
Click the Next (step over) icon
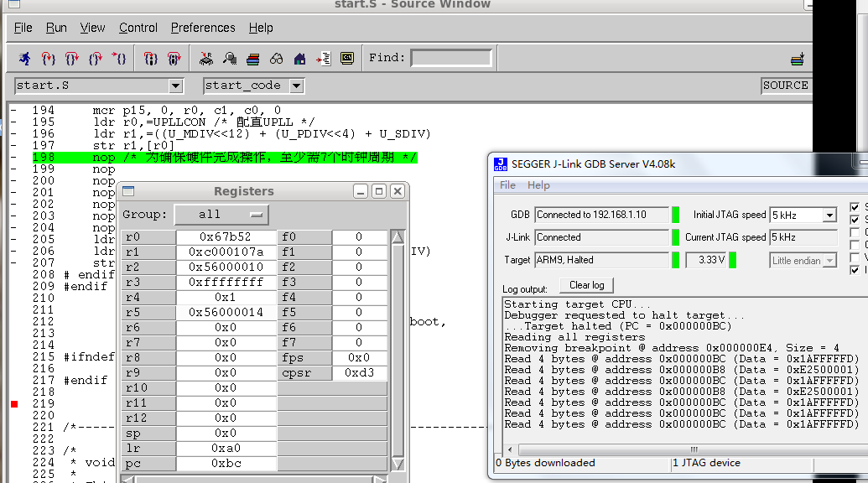(x=72, y=58)
